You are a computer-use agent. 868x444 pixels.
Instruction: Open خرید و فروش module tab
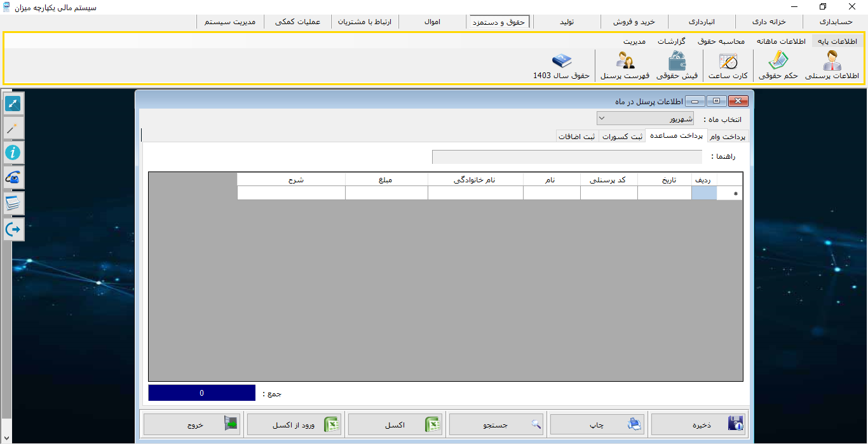point(634,22)
